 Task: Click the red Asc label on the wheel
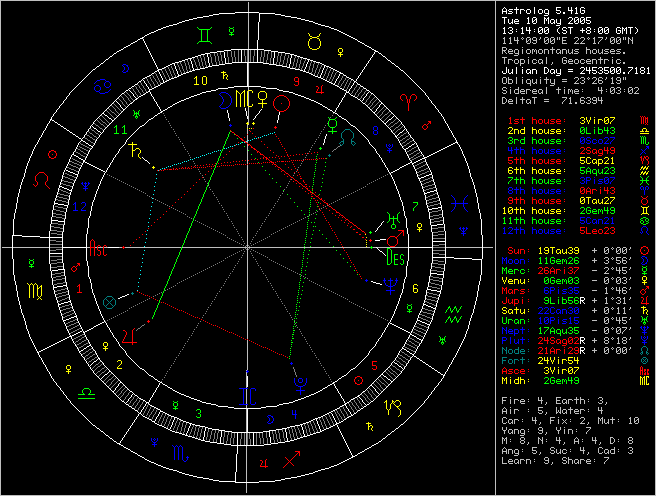(x=99, y=248)
